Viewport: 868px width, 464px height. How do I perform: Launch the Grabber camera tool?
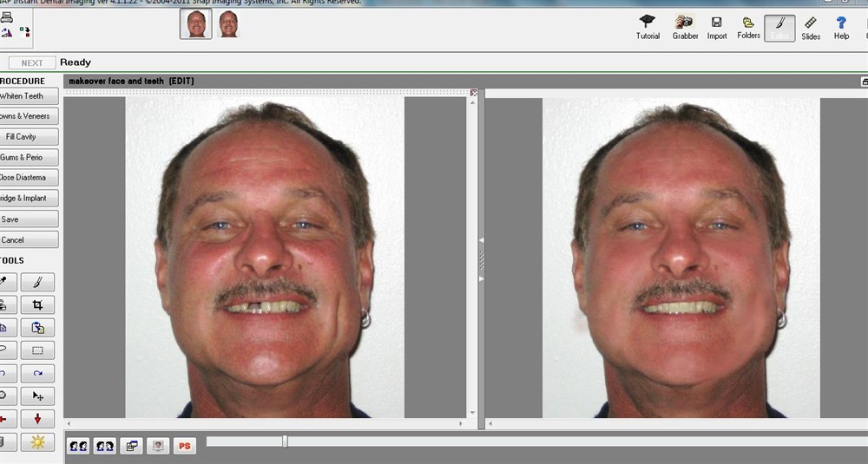coord(685,28)
